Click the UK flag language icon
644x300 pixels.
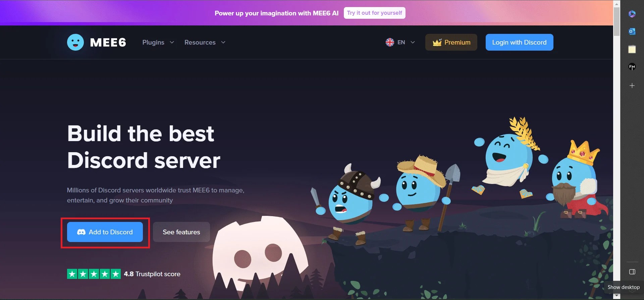coord(390,42)
